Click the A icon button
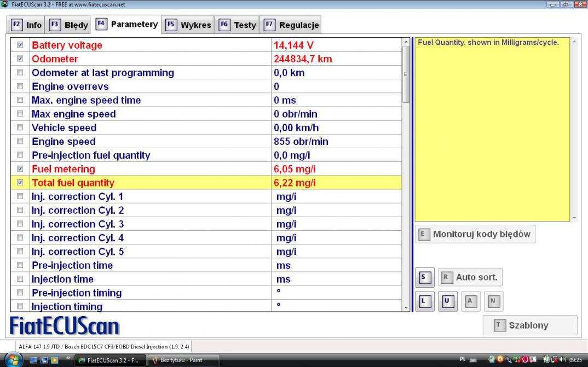The image size is (588, 367). pyautogui.click(x=470, y=301)
